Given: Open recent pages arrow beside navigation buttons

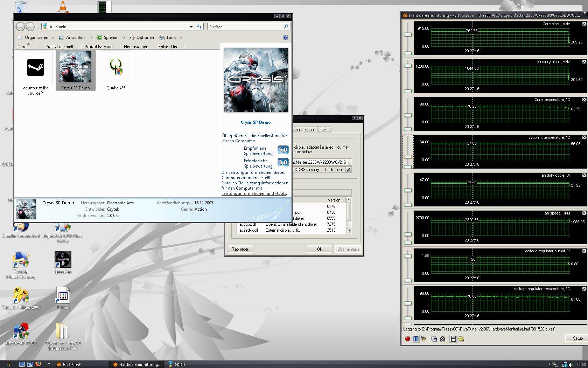Looking at the screenshot, I should [37, 27].
